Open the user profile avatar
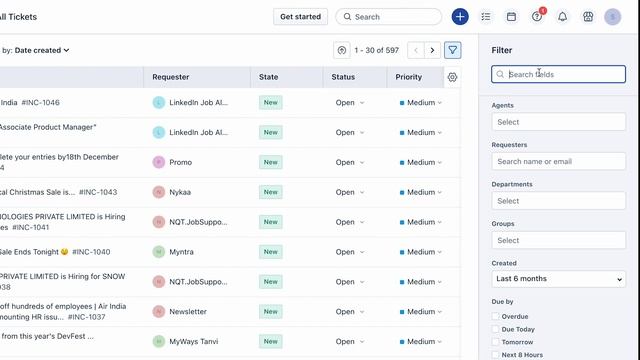 coord(613,17)
